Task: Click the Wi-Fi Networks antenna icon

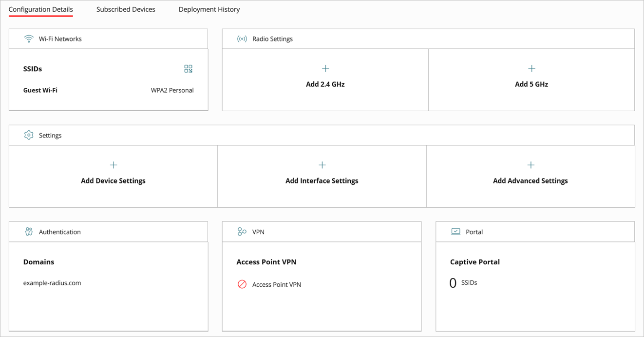Action: tap(29, 39)
